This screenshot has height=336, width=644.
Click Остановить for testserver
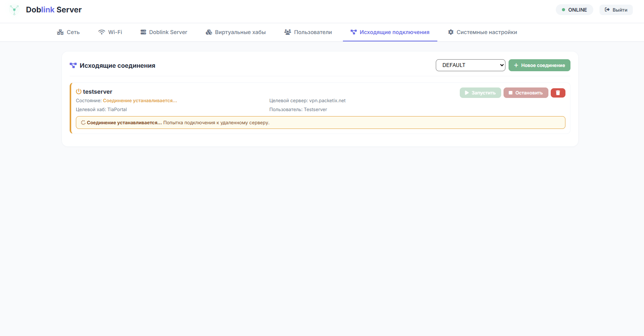526,93
